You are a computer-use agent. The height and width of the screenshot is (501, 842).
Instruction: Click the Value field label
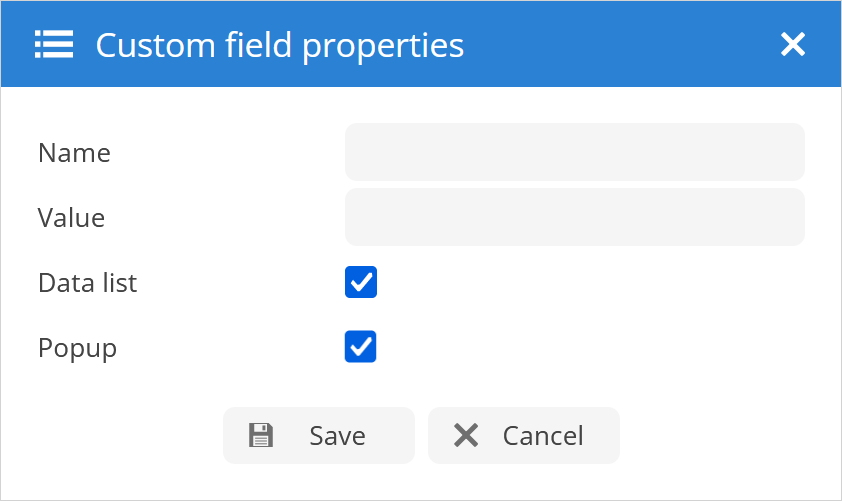tap(71, 218)
